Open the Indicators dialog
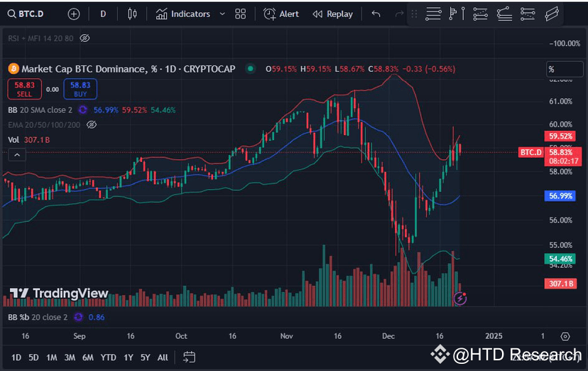This screenshot has width=588, height=371. point(183,14)
